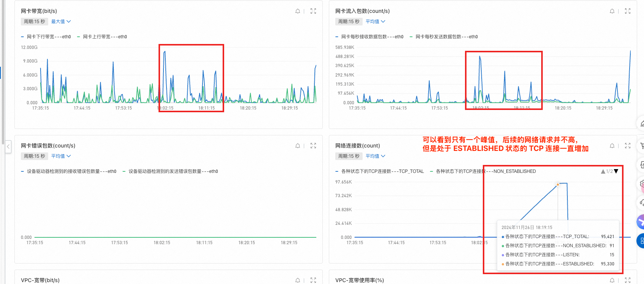Expand 网卡带宽 chart to fullscreen
This screenshot has width=644, height=284.
pyautogui.click(x=313, y=11)
